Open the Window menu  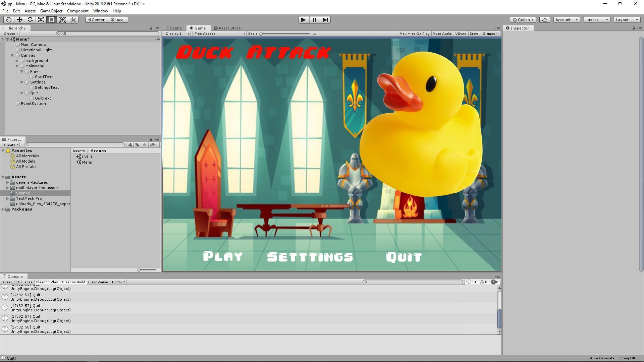pos(100,11)
